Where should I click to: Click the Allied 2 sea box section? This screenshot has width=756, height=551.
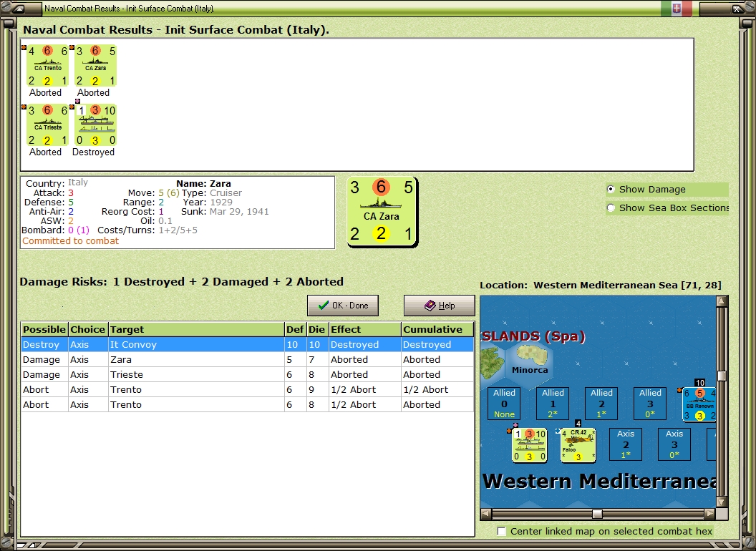[x=601, y=404]
